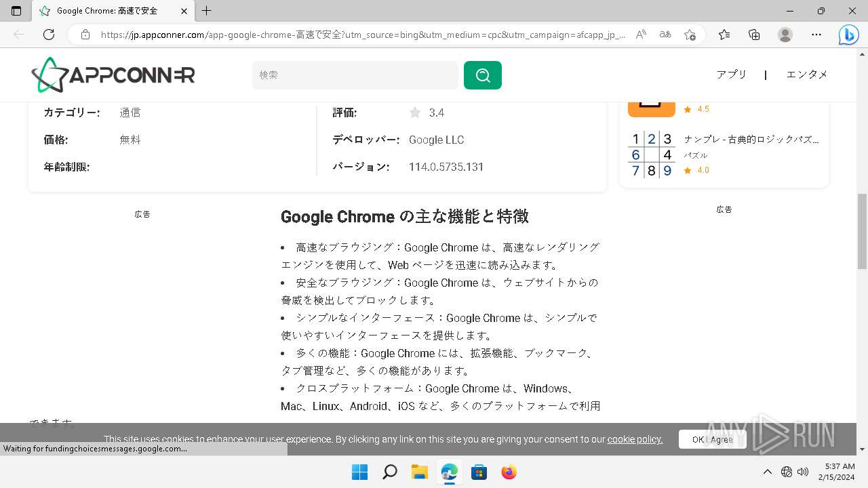Open Collections icon in toolbar
868x488 pixels.
point(754,35)
